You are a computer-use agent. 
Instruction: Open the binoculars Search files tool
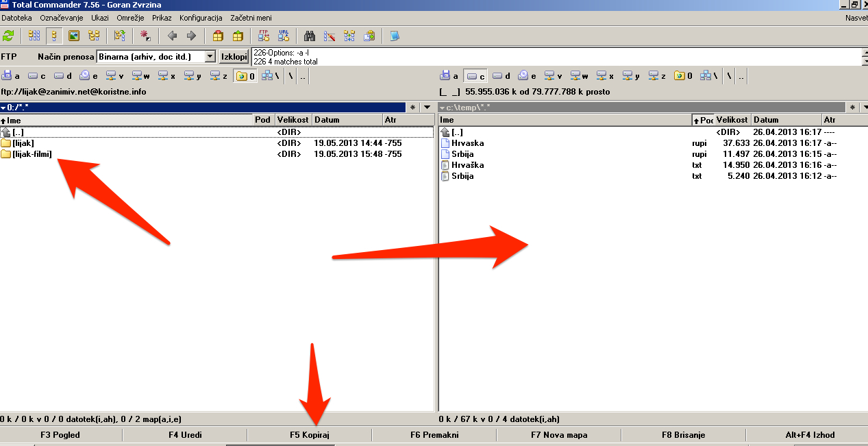point(310,36)
